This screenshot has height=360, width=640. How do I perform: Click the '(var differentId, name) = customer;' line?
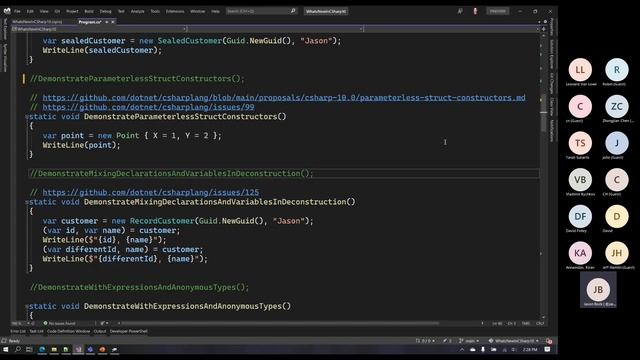[122, 249]
